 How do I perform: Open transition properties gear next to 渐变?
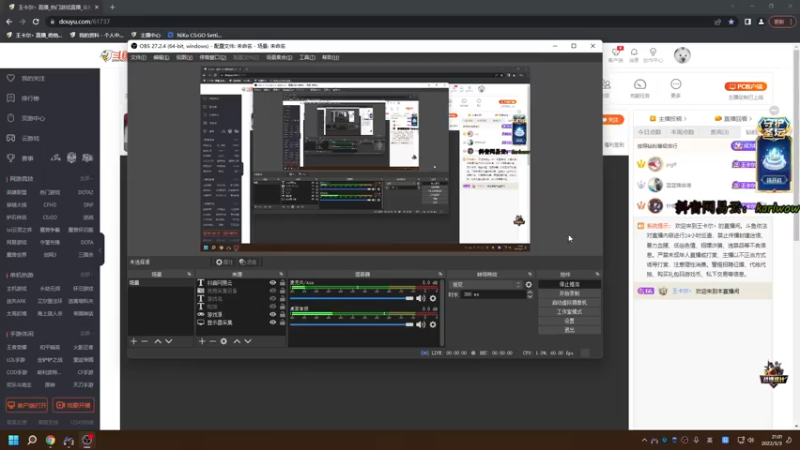tap(529, 285)
